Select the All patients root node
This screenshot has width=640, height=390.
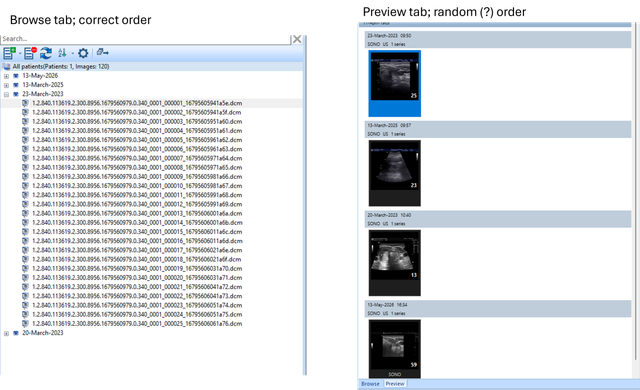60,66
